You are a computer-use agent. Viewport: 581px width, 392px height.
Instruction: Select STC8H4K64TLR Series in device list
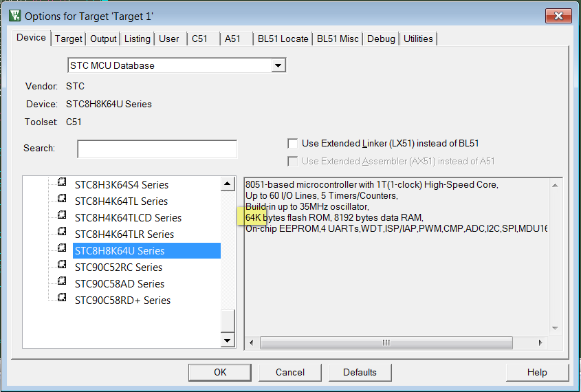coord(124,235)
